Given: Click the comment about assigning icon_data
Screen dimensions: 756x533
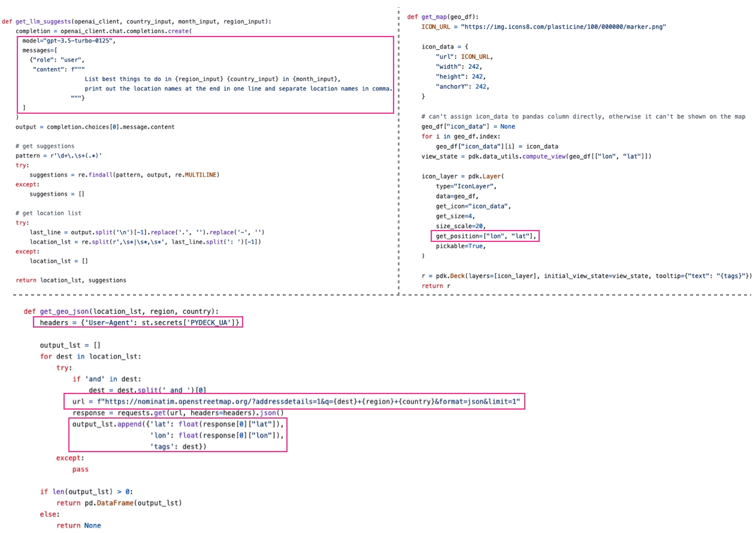Looking at the screenshot, I should [583, 117].
